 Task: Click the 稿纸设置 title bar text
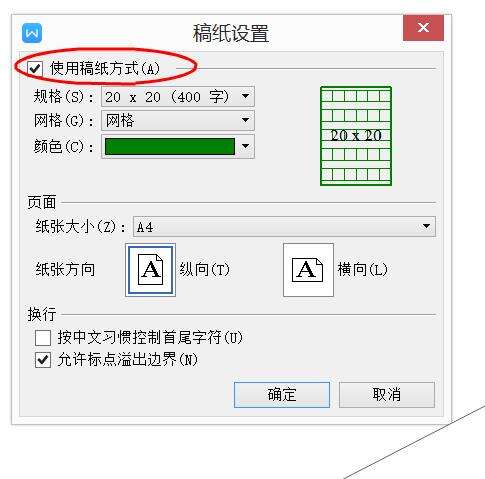231,33
